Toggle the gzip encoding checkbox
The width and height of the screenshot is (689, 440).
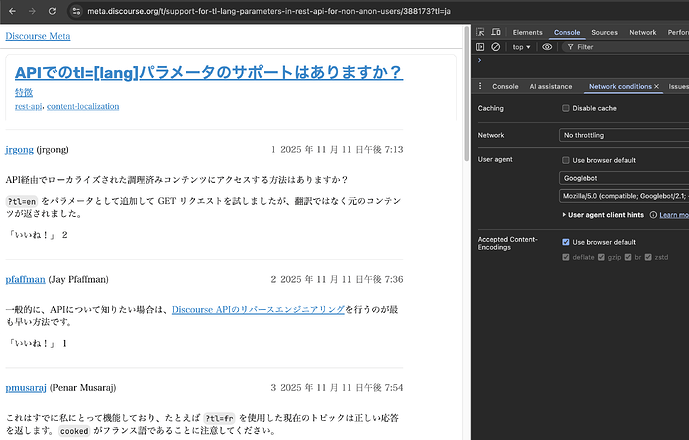pos(601,257)
